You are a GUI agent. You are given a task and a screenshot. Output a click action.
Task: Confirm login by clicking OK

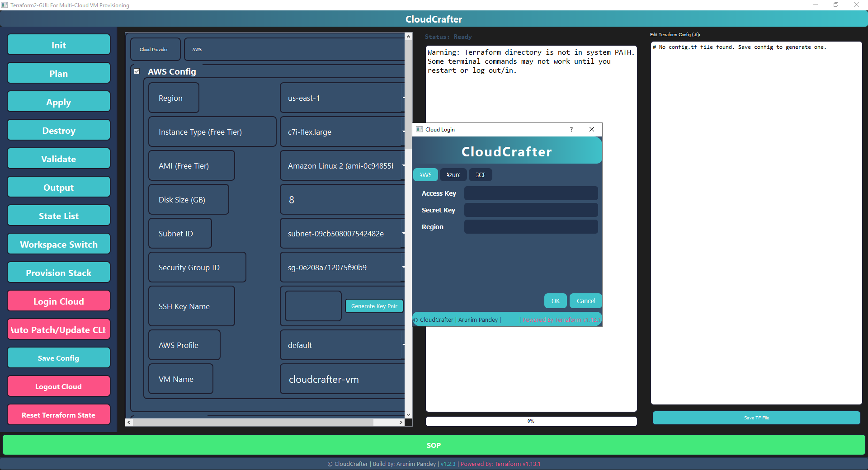[x=555, y=301]
